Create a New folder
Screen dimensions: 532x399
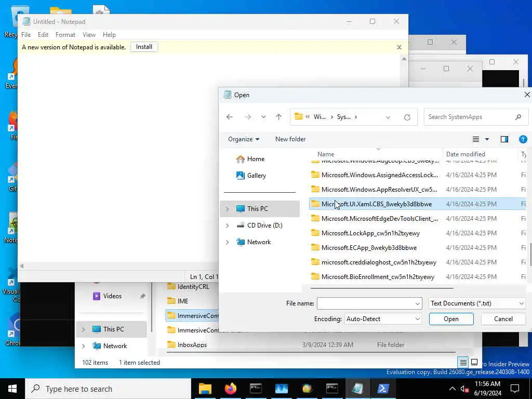click(x=290, y=139)
